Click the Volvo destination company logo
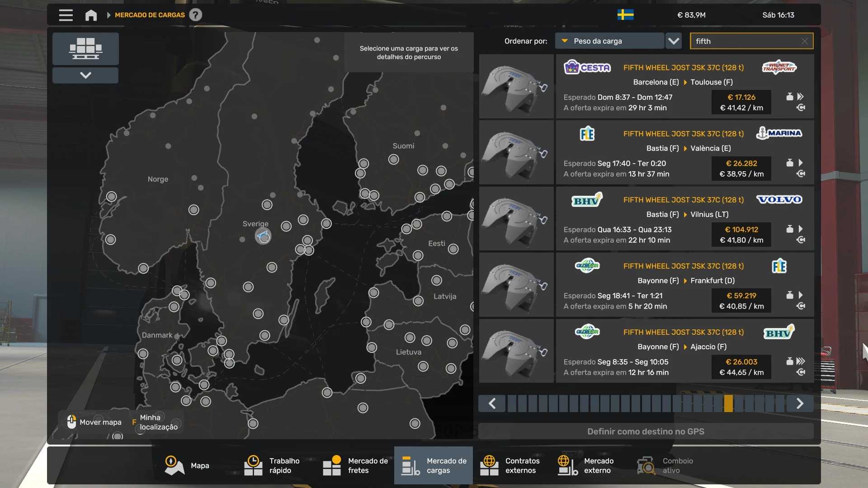This screenshot has height=488, width=868. [779, 199]
